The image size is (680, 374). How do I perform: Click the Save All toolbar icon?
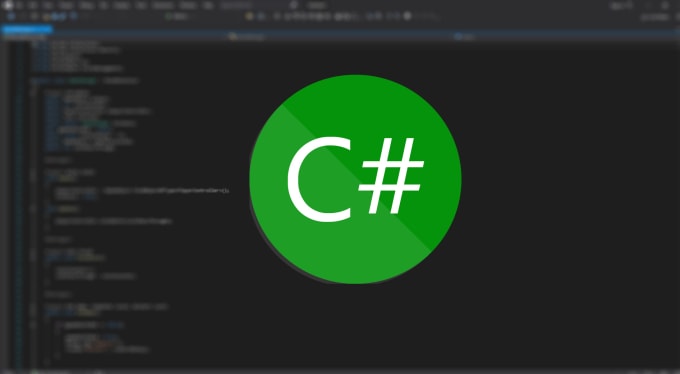tap(61, 16)
